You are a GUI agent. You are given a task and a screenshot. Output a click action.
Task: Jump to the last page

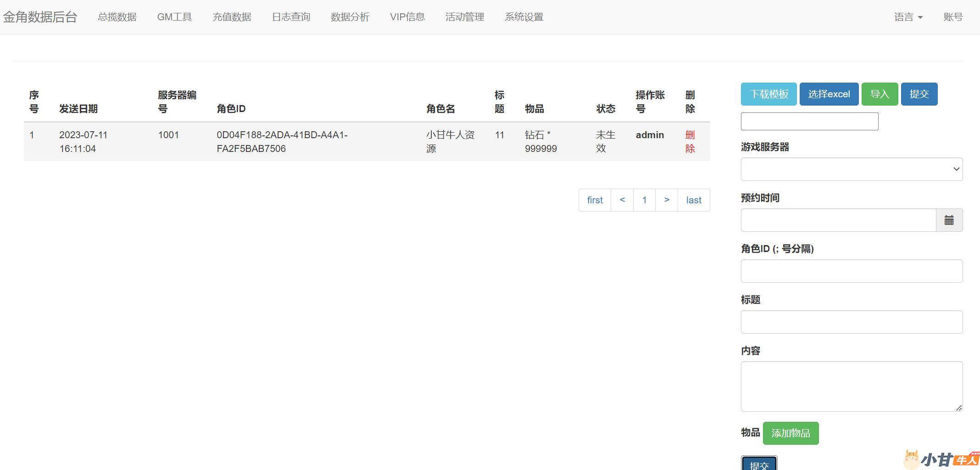tap(693, 200)
